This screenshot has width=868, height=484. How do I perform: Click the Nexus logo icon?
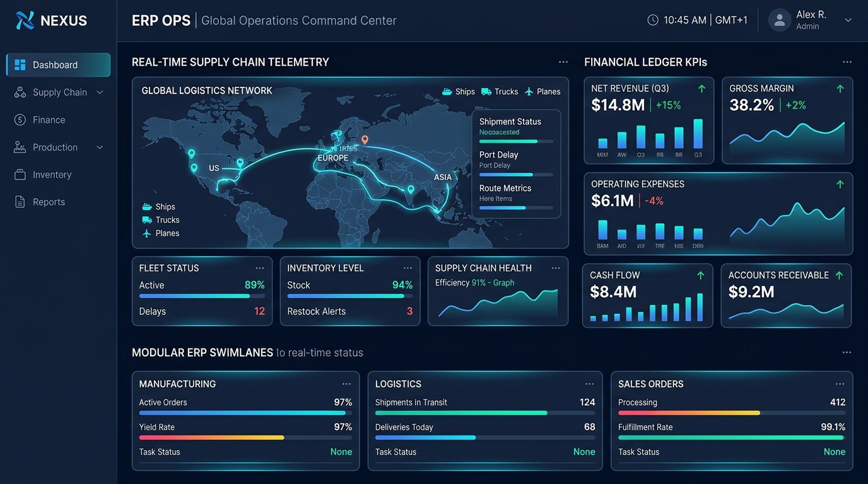tap(25, 20)
